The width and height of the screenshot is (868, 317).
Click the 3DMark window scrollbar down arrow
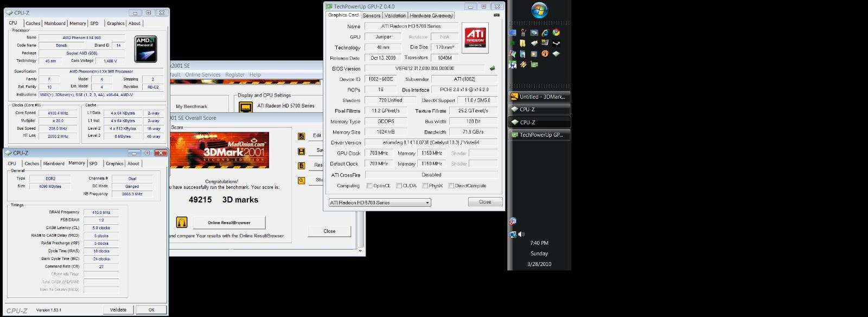[x=361, y=252]
